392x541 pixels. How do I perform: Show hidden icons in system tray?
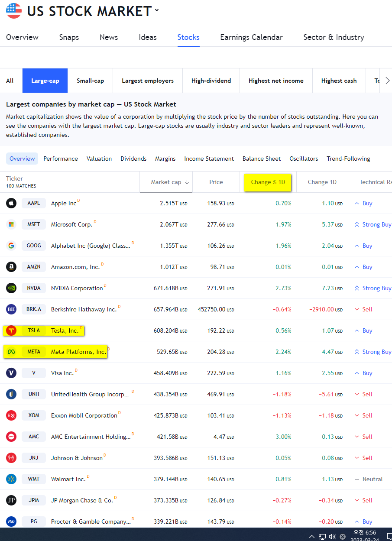[x=312, y=537]
